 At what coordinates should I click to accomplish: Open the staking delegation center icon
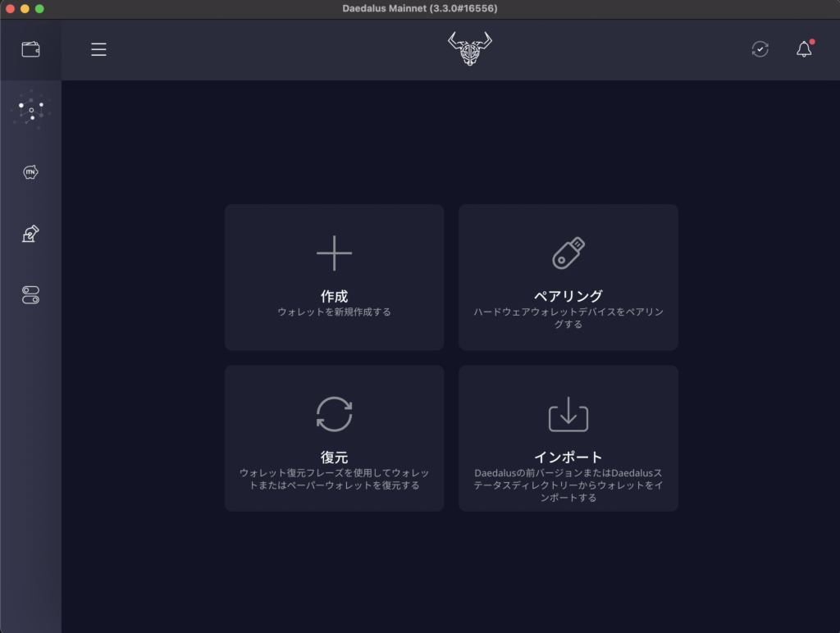point(31,110)
